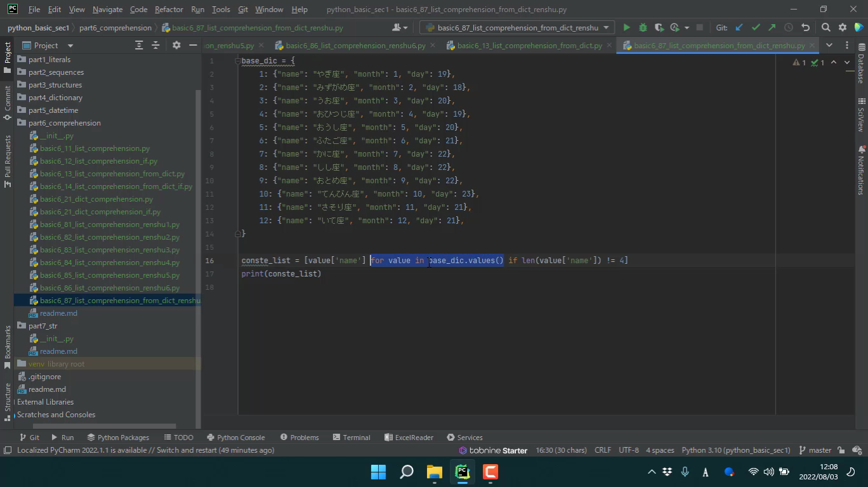Click the undo rollback arrow icon
Screen dimensions: 868x487
coord(805,27)
